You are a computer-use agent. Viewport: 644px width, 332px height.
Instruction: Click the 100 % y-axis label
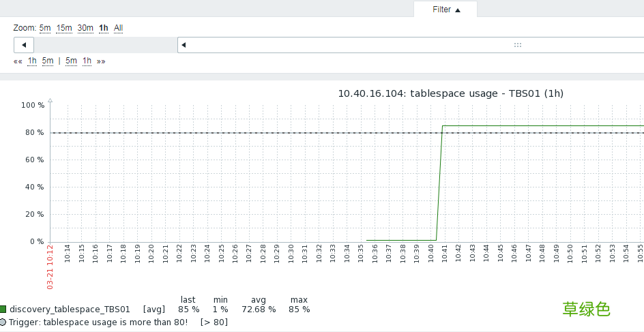coord(33,106)
